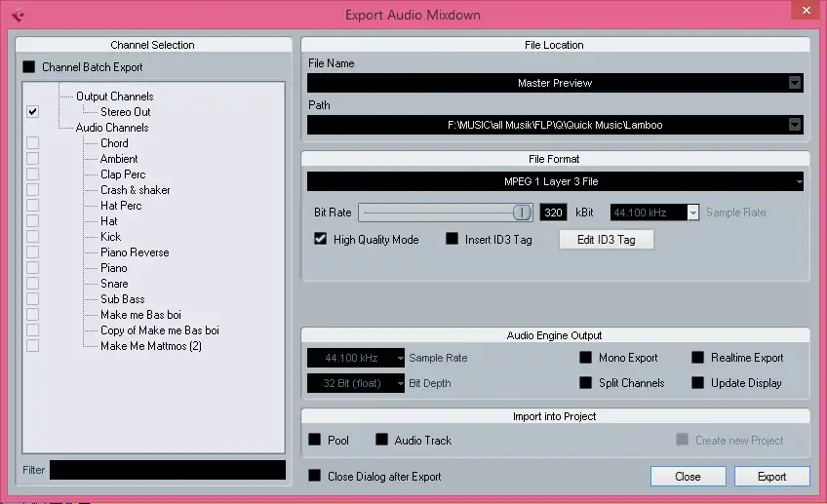This screenshot has height=504, width=827.
Task: Click into the Filter input field
Action: [168, 470]
